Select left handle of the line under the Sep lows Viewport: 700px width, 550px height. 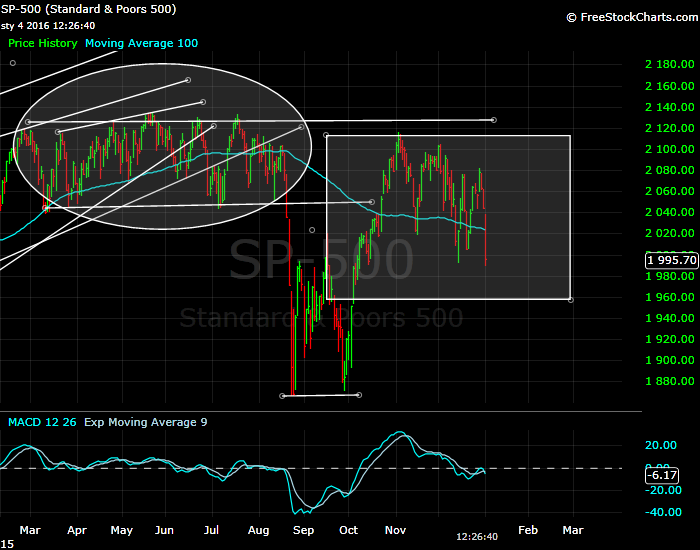(x=282, y=396)
